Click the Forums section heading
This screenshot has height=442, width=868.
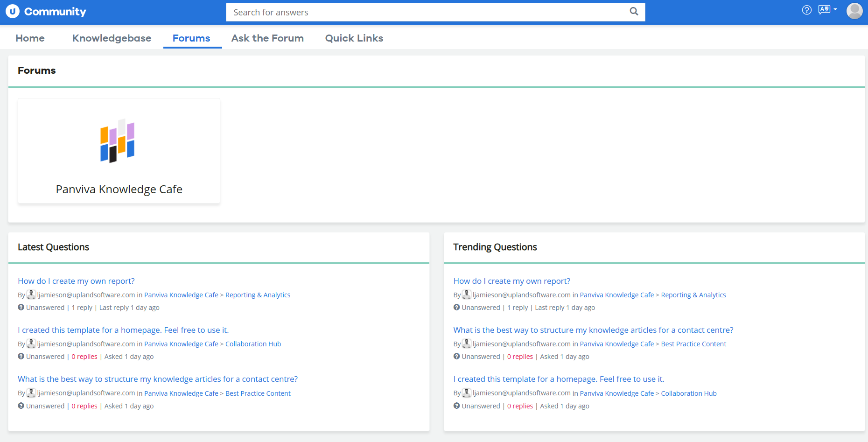(37, 70)
